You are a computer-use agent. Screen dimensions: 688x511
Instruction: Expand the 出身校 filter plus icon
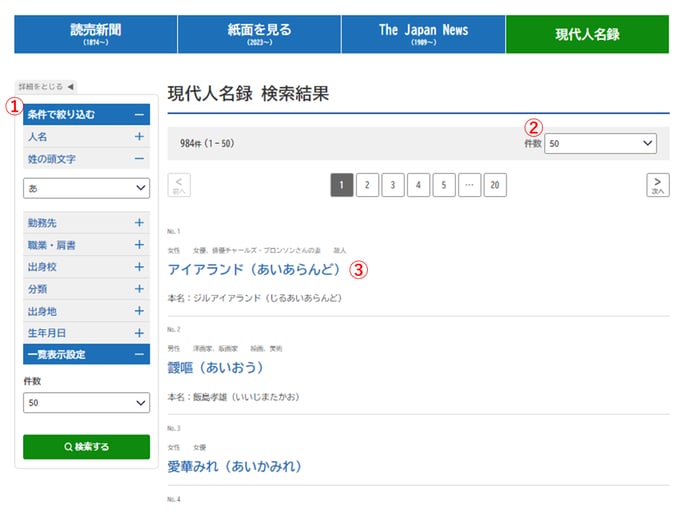(x=139, y=267)
